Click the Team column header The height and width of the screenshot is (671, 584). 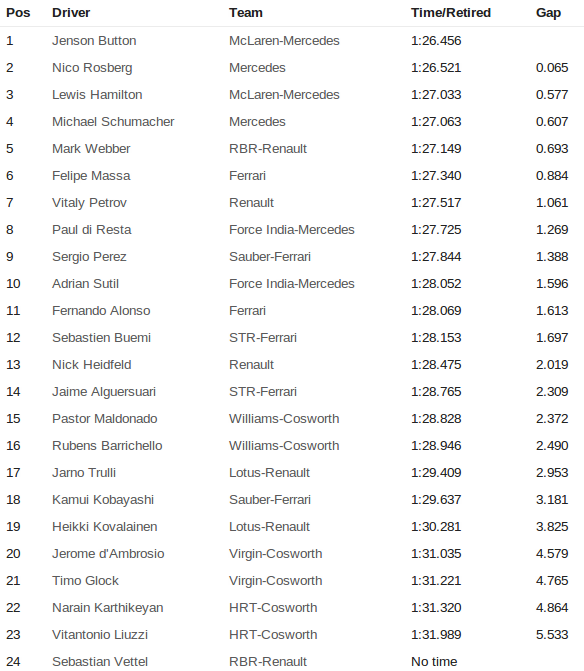(246, 13)
